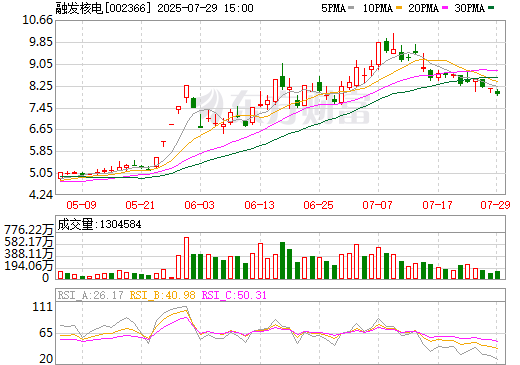Select the 05-21 date axis label
This screenshot has width=520, height=365.
[x=140, y=205]
